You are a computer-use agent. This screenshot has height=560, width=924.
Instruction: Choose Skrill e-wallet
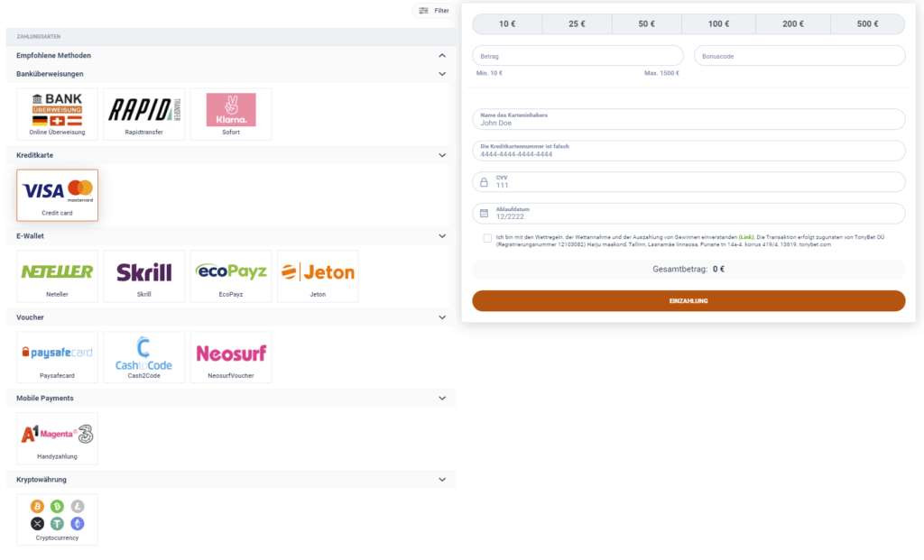143,276
